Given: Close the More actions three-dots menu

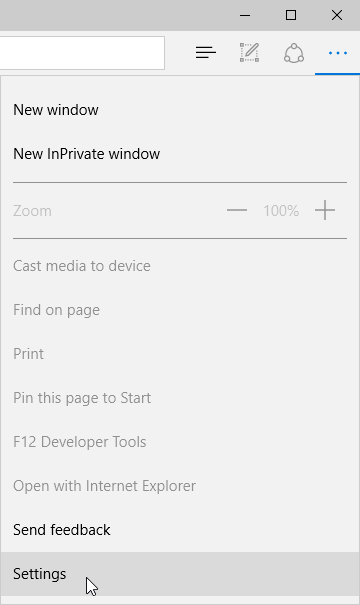Looking at the screenshot, I should (x=338, y=53).
